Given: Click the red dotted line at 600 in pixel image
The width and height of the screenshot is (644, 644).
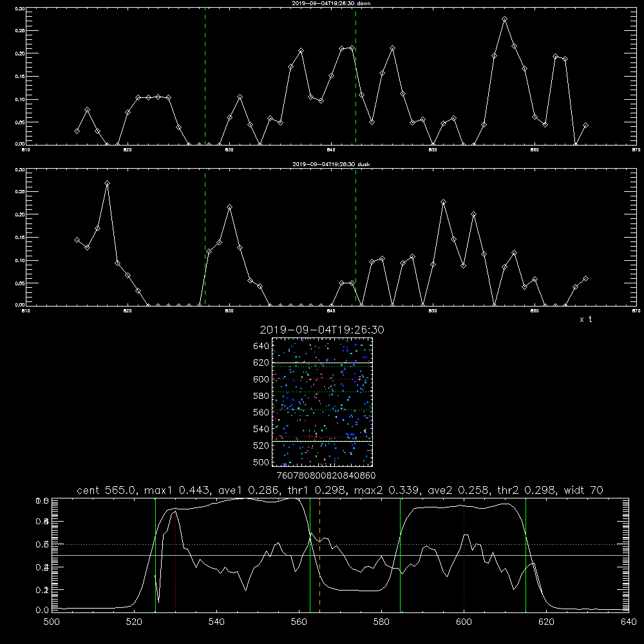Looking at the screenshot, I should point(322,379).
